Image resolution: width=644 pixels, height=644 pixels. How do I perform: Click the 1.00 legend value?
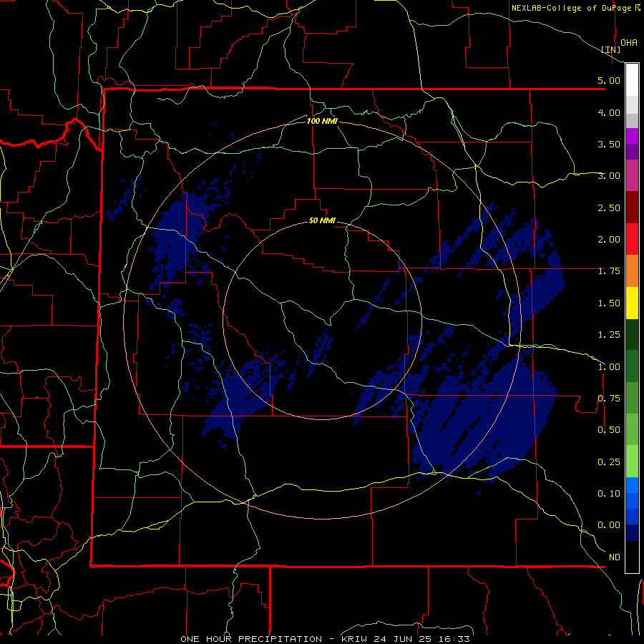coord(609,367)
